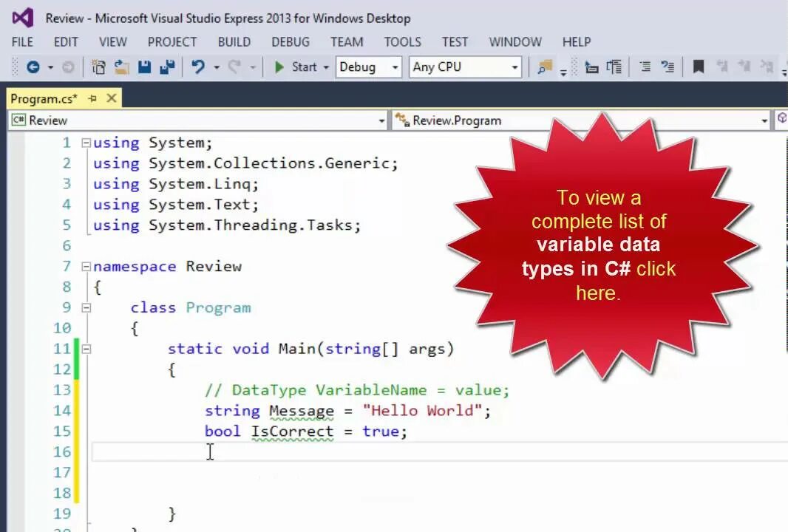Open the TEAM menu

pos(347,41)
